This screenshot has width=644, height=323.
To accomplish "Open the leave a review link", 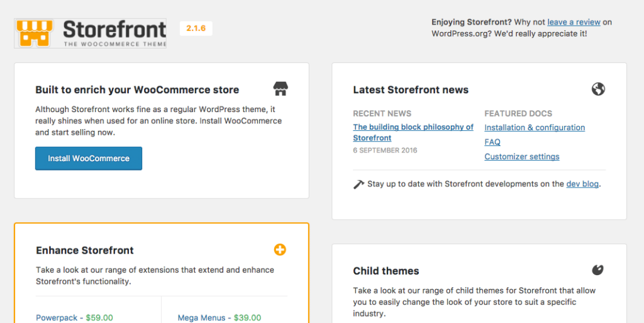I will [574, 22].
